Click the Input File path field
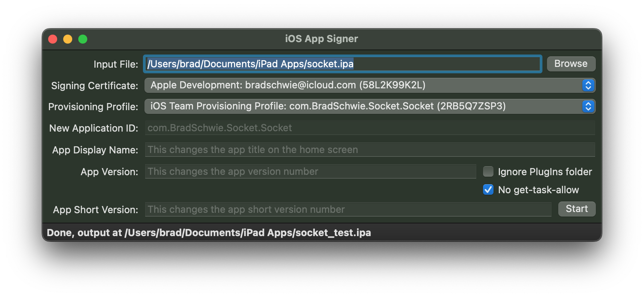Screen dimensions: 644x297 click(x=342, y=64)
